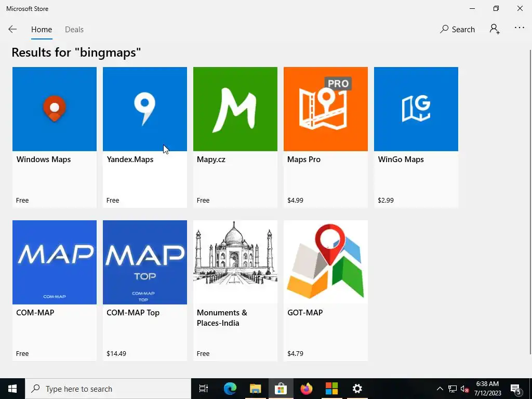Open the COM-MAP Top app icon

click(x=145, y=262)
